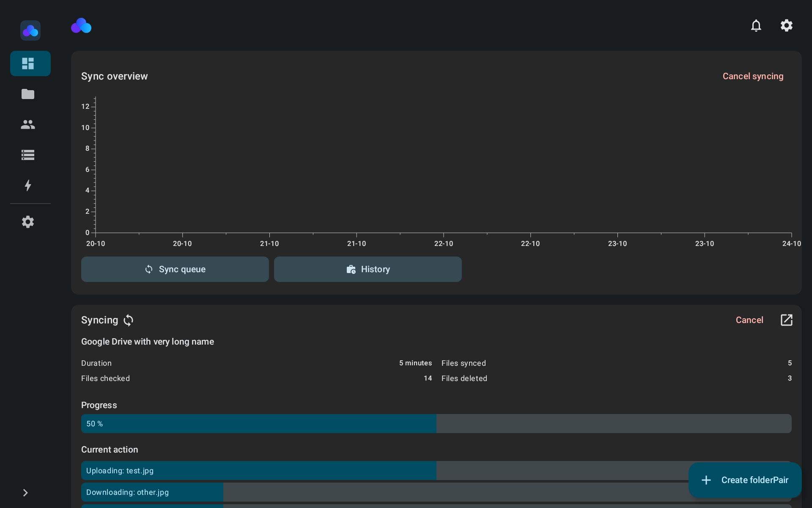Open the folder pairs sidebar icon
Screen dimensions: 812x508
(28, 94)
